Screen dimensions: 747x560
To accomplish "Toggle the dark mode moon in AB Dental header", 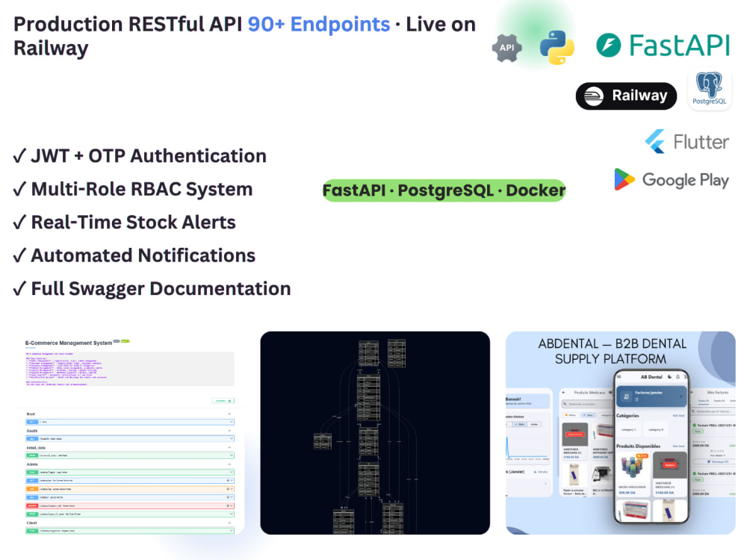I will click(669, 376).
